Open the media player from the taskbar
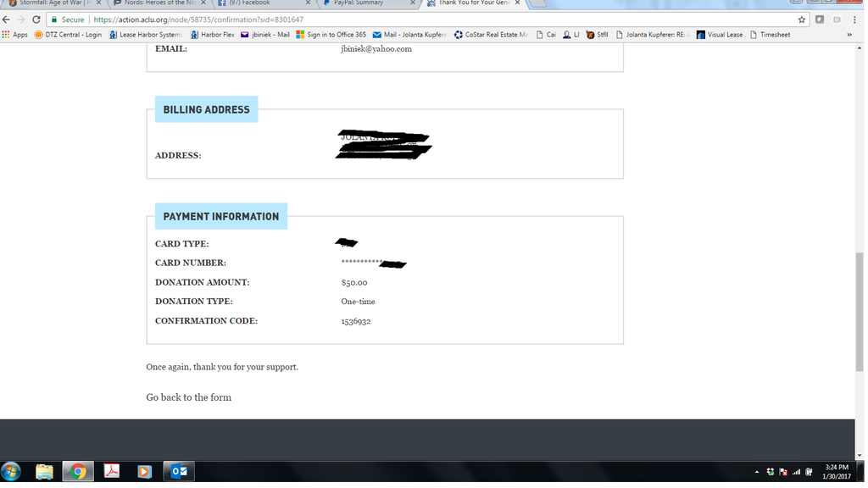The width and height of the screenshot is (868, 488). [x=144, y=471]
